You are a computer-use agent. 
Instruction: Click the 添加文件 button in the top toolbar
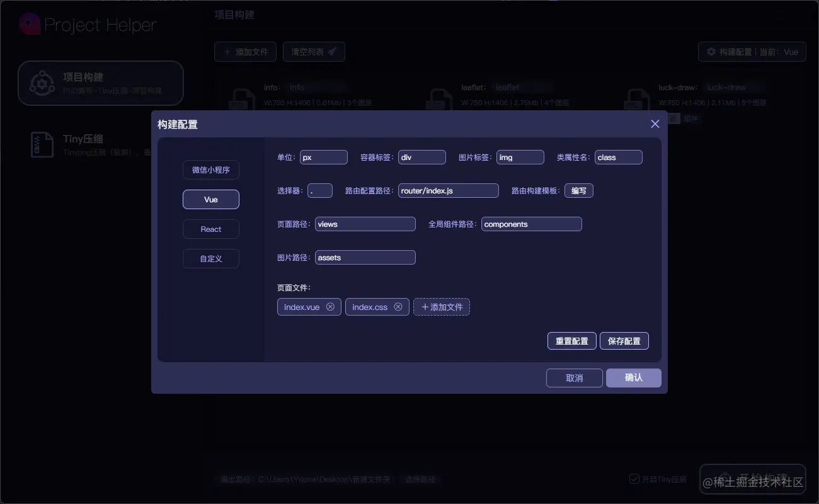point(246,52)
